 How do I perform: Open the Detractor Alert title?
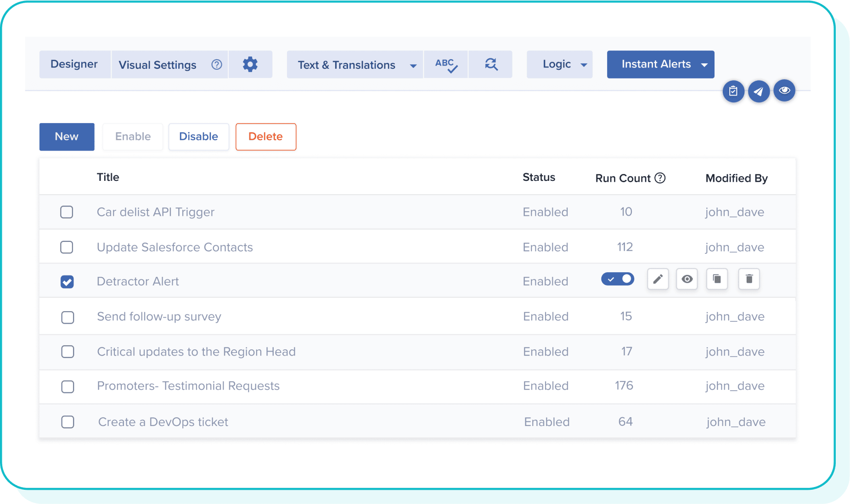point(138,281)
